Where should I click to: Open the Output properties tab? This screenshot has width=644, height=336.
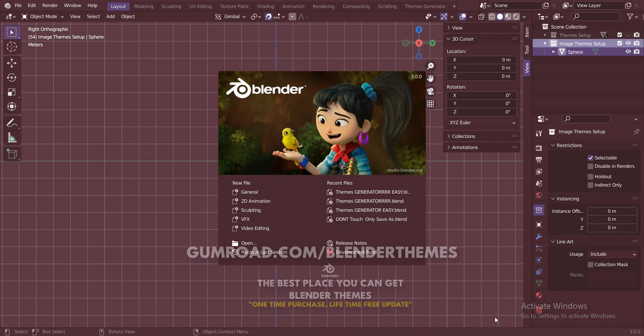[539, 160]
